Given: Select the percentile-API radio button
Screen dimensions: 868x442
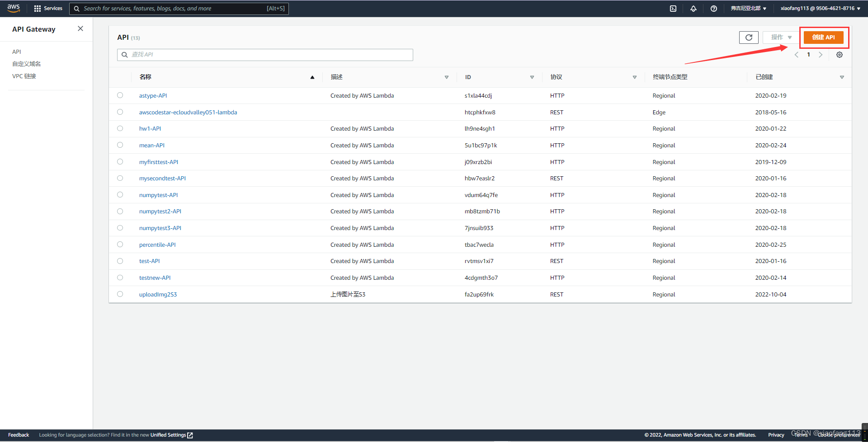Looking at the screenshot, I should coord(120,245).
